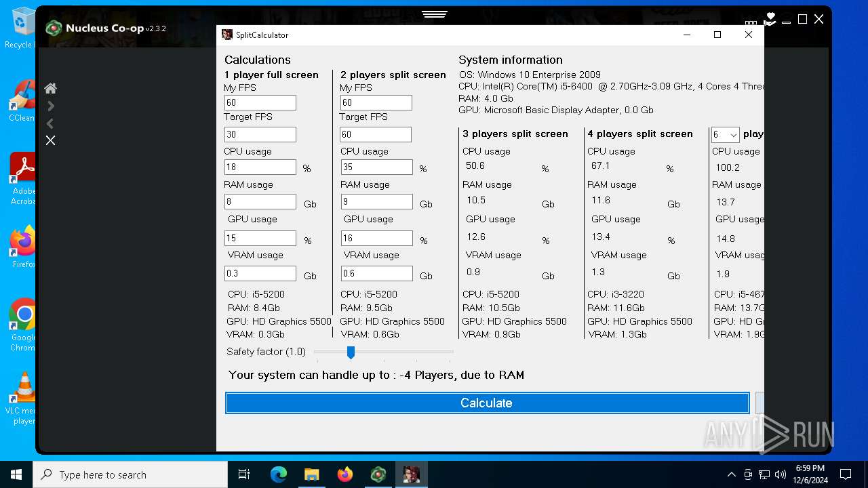Open Firefox desktop icon
868x488 pixels.
point(22,247)
